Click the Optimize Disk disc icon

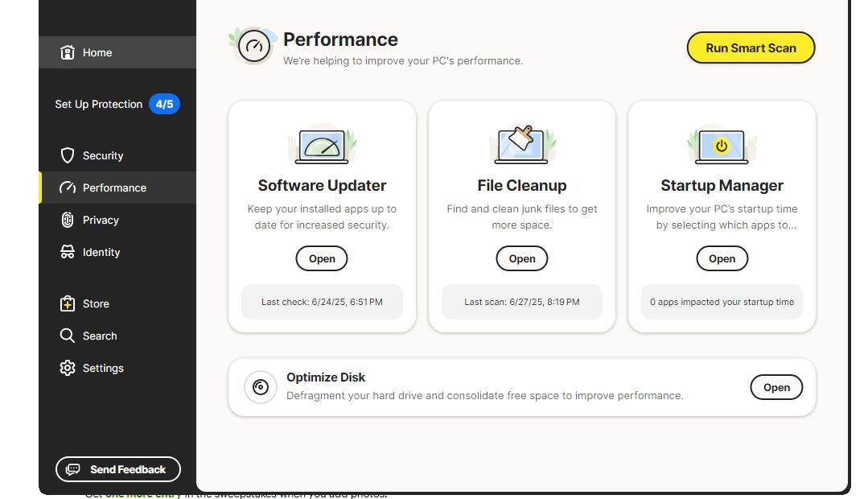click(x=261, y=387)
